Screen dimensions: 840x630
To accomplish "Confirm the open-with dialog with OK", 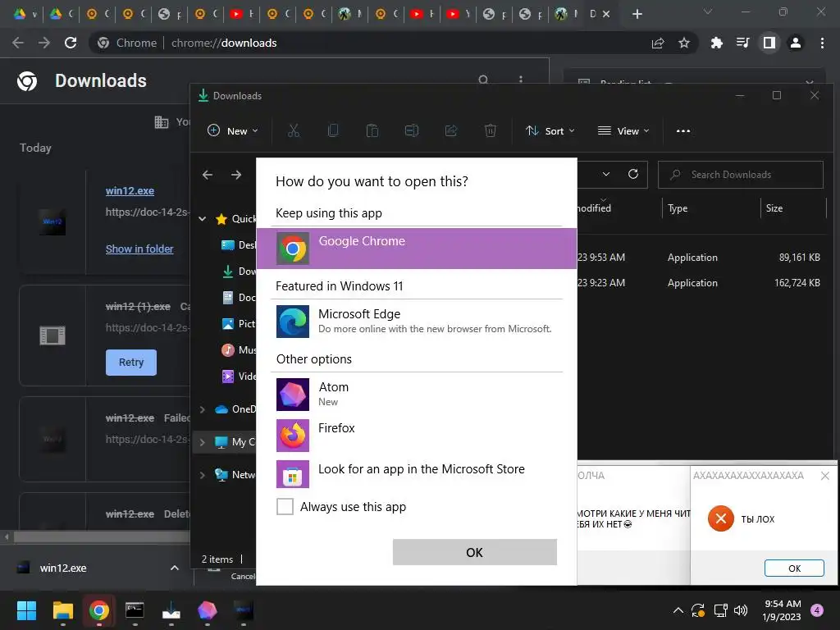I will pos(475,552).
